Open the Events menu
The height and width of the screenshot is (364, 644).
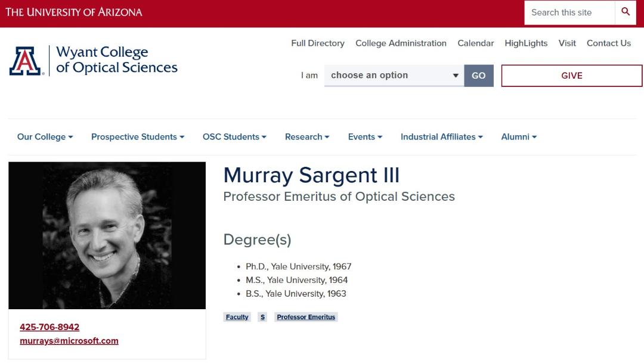(365, 136)
